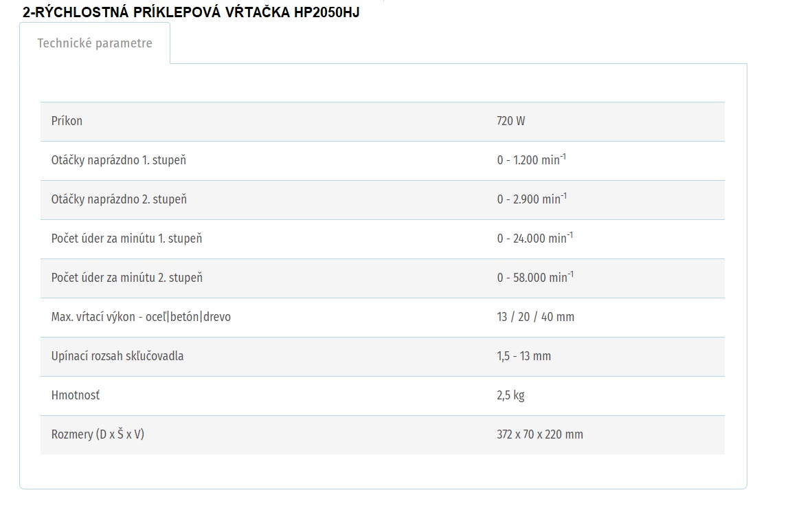Select the Max. vŕtací výkon row label
The width and height of the screenshot is (812, 519).
(141, 317)
